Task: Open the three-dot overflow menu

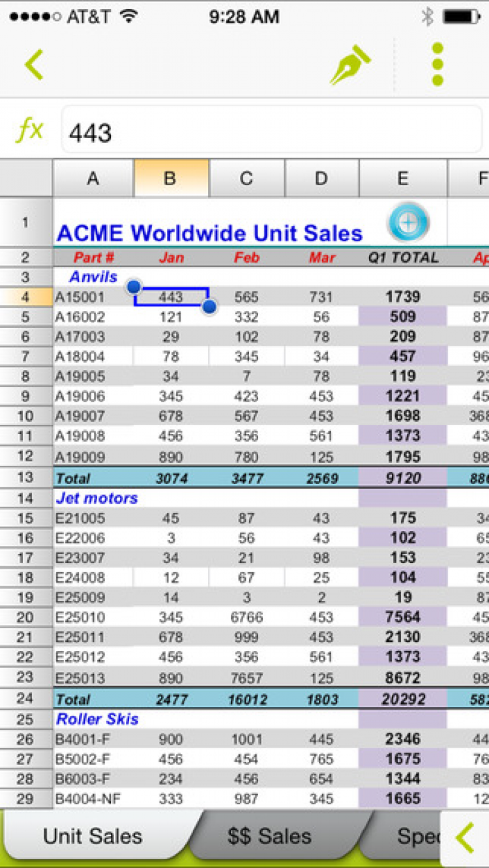Action: tap(437, 65)
